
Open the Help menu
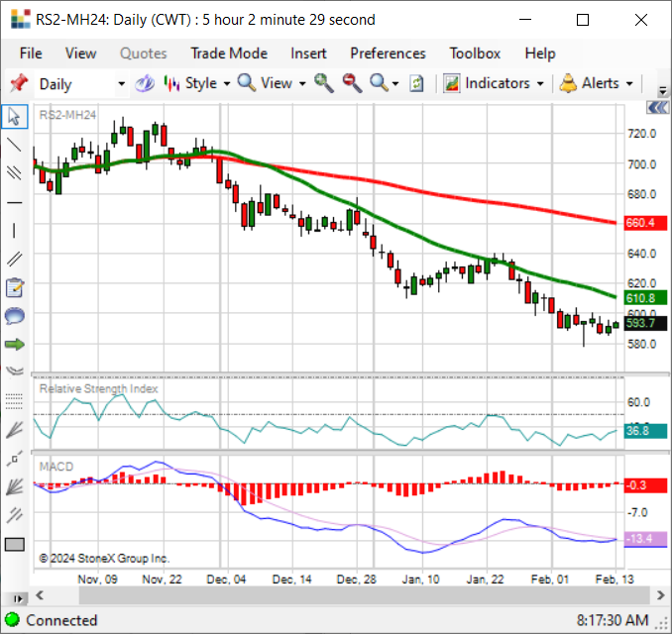(x=540, y=53)
